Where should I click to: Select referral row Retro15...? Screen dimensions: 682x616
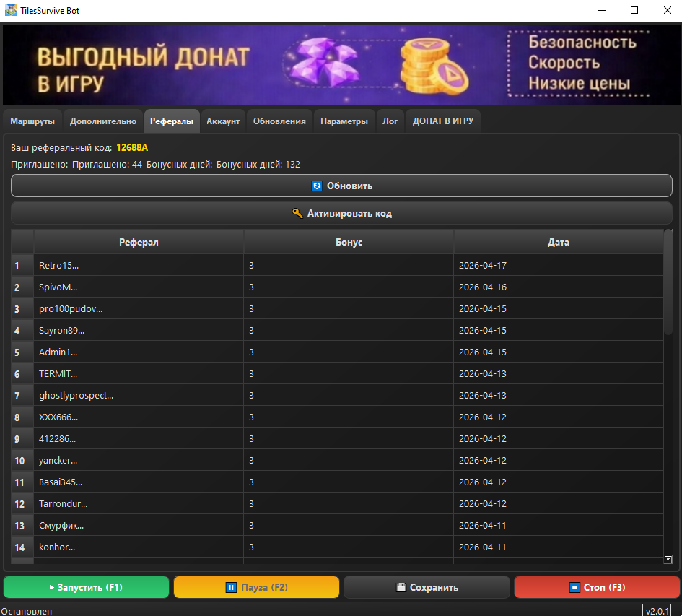tap(58, 265)
